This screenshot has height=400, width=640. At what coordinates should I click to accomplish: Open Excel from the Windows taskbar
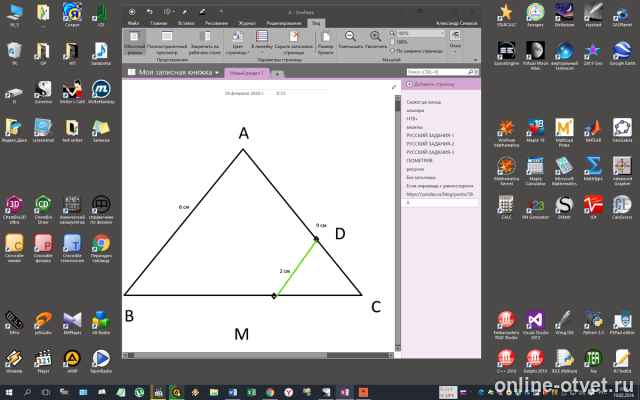point(251,393)
